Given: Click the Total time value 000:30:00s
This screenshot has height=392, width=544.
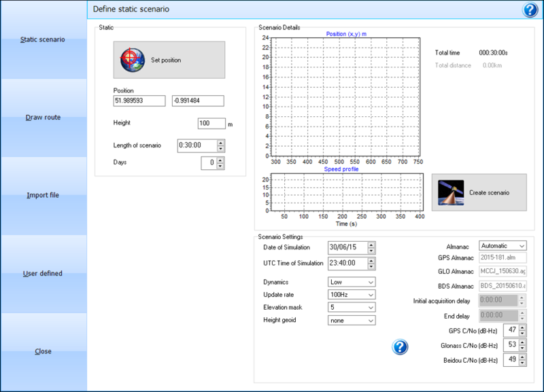Looking at the screenshot, I should [494, 53].
